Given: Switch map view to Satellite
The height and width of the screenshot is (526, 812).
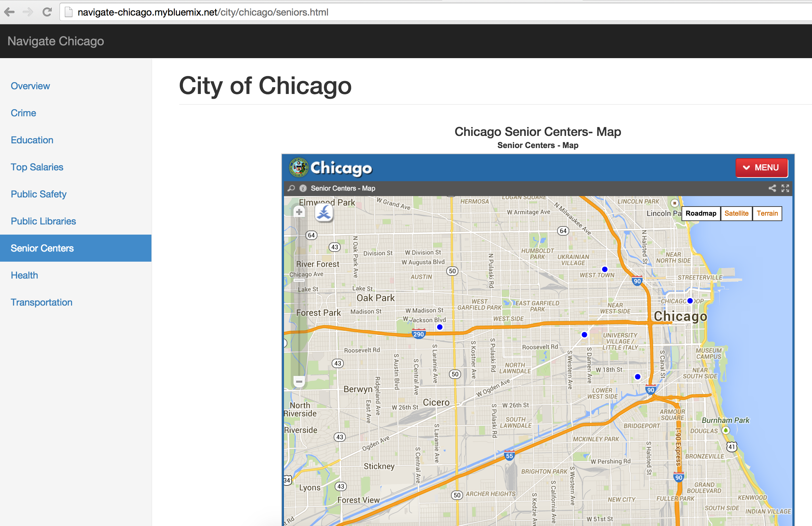Looking at the screenshot, I should [x=736, y=214].
